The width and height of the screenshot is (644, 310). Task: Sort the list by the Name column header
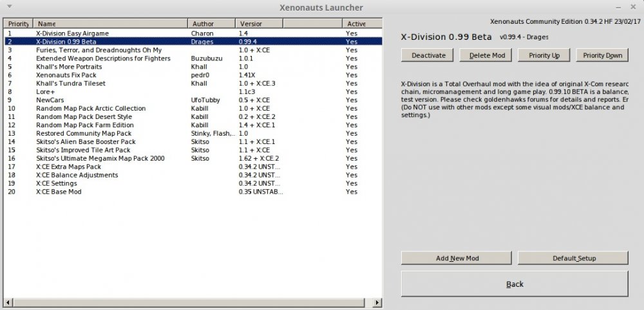coord(111,24)
